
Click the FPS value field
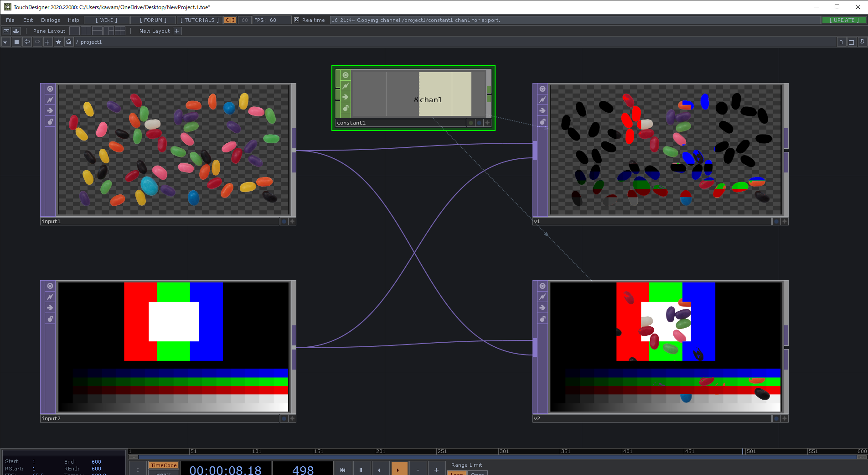coord(272,20)
